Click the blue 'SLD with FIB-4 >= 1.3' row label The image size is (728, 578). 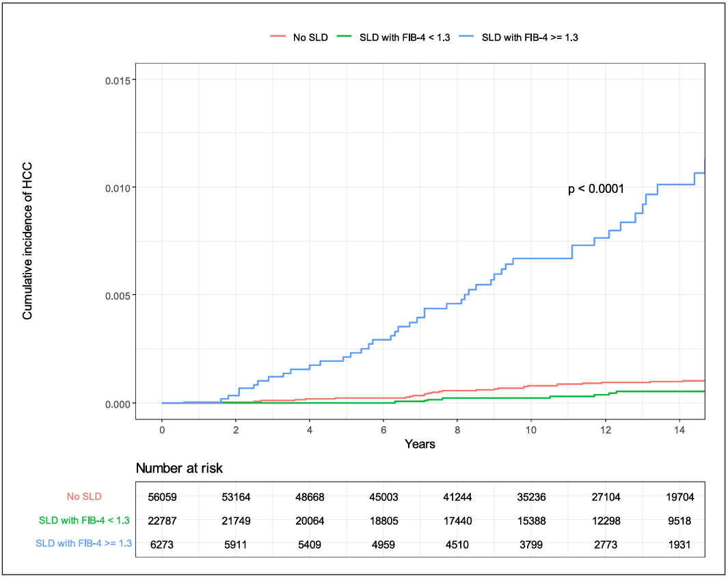[x=83, y=544]
